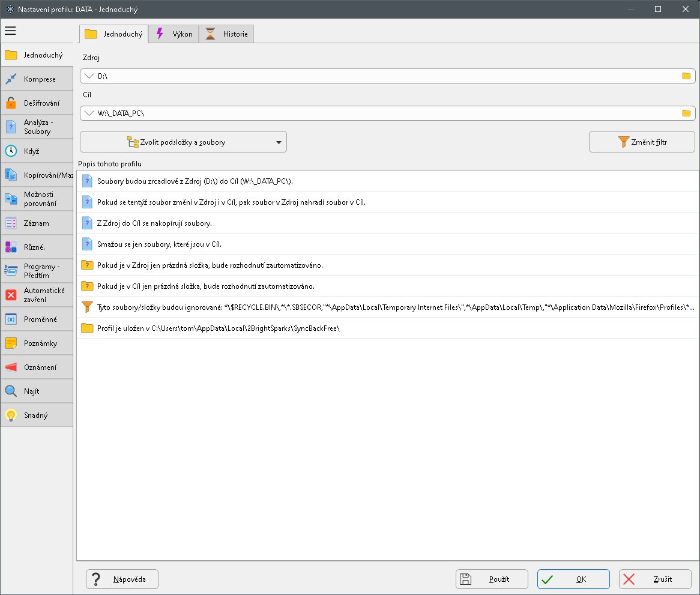Click the Zdroj D:\ path field
Screen dimensions: 700x595
click(387, 76)
